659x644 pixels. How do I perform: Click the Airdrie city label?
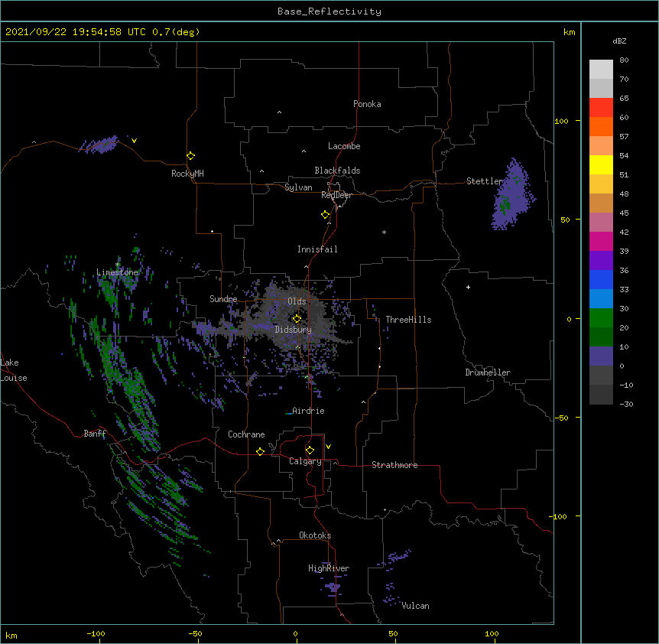(x=308, y=411)
